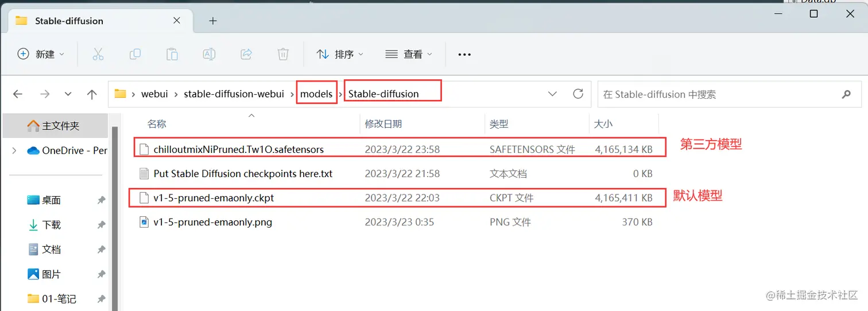Sort by 名称 column header
This screenshot has width=868, height=311.
[x=157, y=124]
